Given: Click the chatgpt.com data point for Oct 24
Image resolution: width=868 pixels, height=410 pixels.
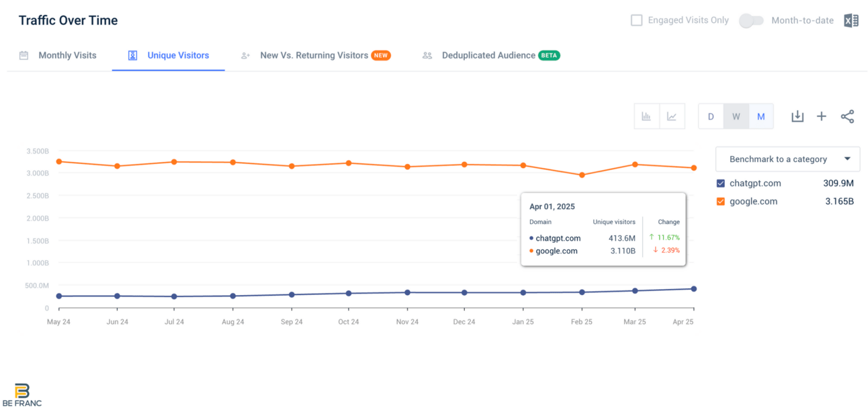Looking at the screenshot, I should [x=348, y=293].
